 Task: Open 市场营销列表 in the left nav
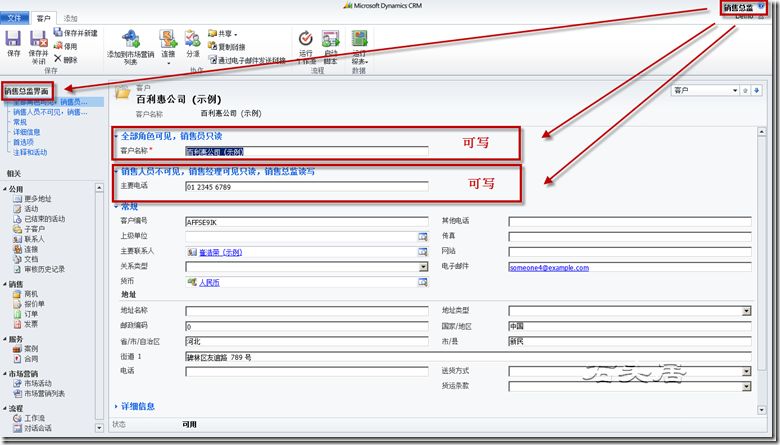tap(39, 393)
